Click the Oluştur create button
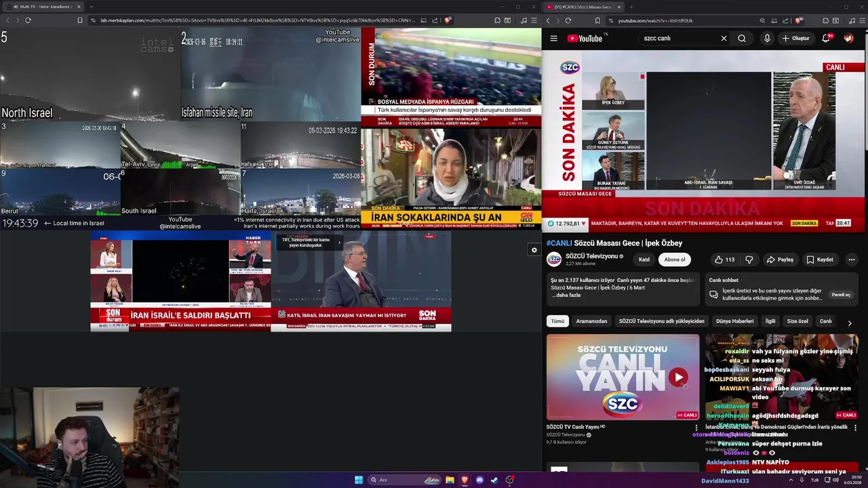The image size is (868, 488). click(796, 39)
